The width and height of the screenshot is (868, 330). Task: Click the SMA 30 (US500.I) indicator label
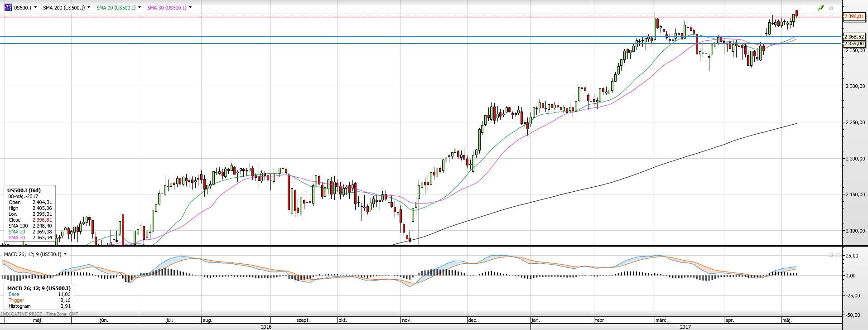[167, 8]
